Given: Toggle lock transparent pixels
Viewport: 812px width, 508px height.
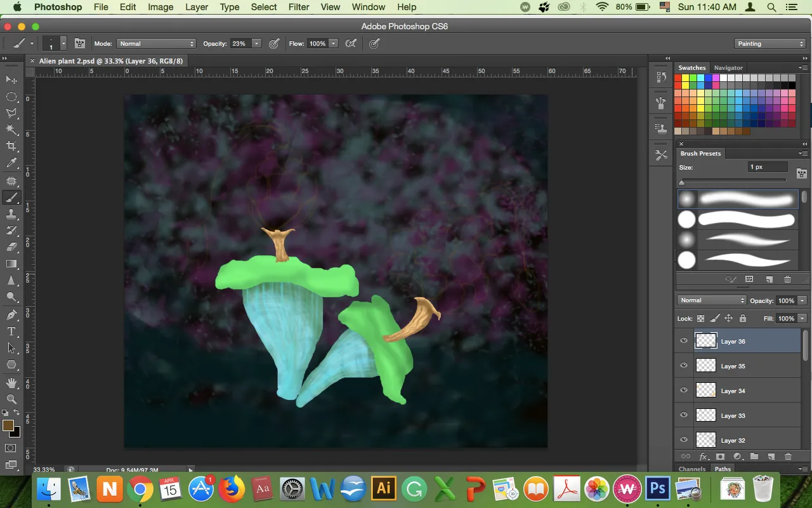Looking at the screenshot, I should (x=701, y=318).
